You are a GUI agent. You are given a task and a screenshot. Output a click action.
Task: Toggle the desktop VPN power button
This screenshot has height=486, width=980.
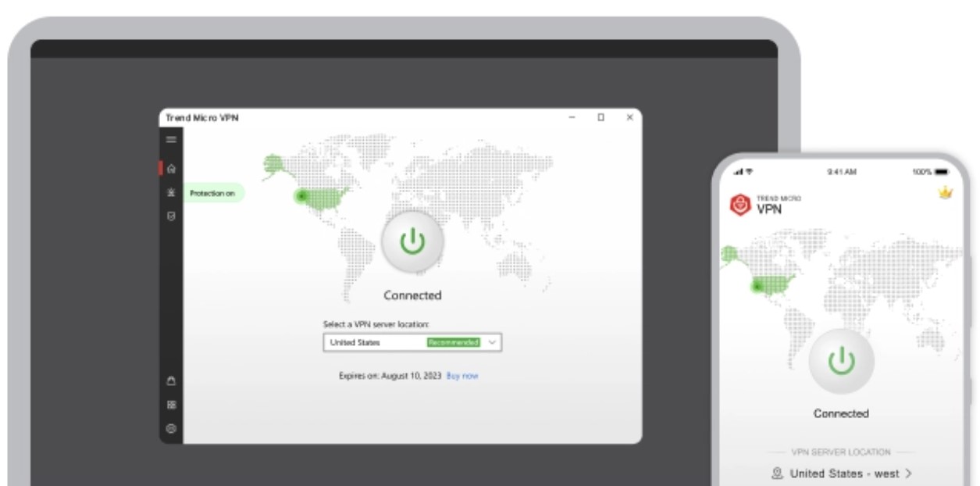point(412,242)
